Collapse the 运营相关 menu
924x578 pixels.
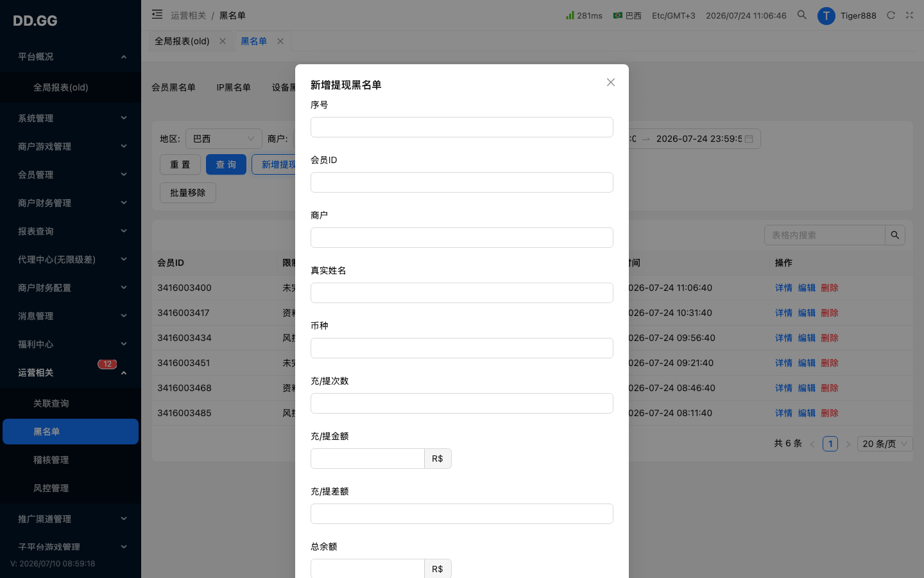pos(71,372)
